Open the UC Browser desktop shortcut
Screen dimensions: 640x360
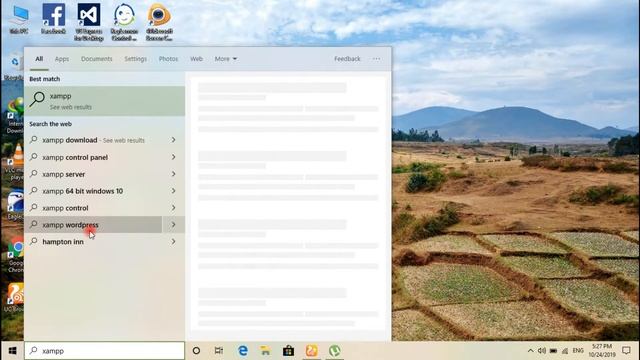click(x=15, y=298)
